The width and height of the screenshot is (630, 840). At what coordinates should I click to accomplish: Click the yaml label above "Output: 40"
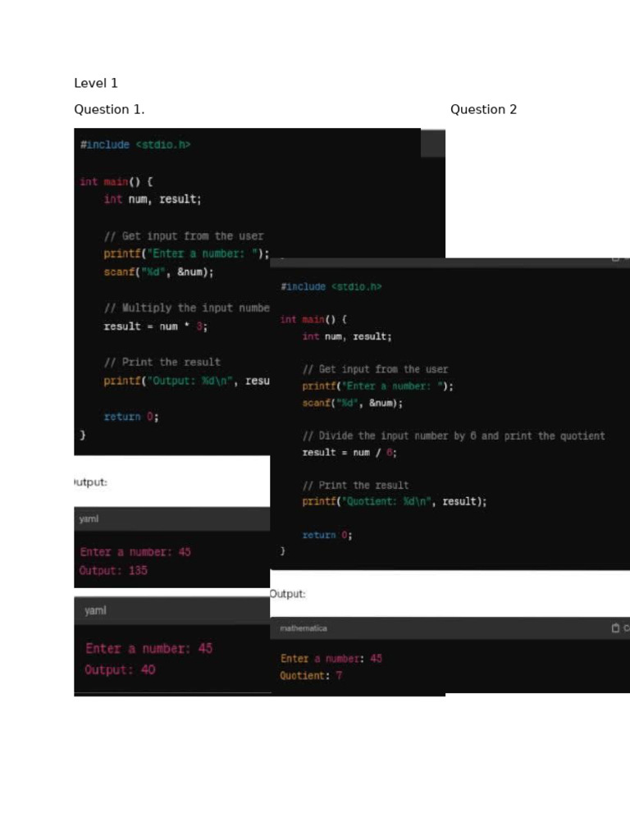coord(95,610)
